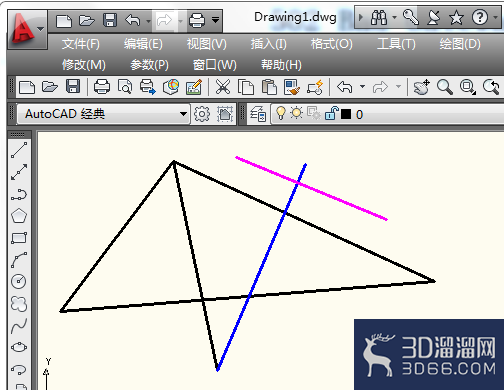This screenshot has height=390, width=504.
Task: Click the key sign-in icon
Action: point(411,17)
